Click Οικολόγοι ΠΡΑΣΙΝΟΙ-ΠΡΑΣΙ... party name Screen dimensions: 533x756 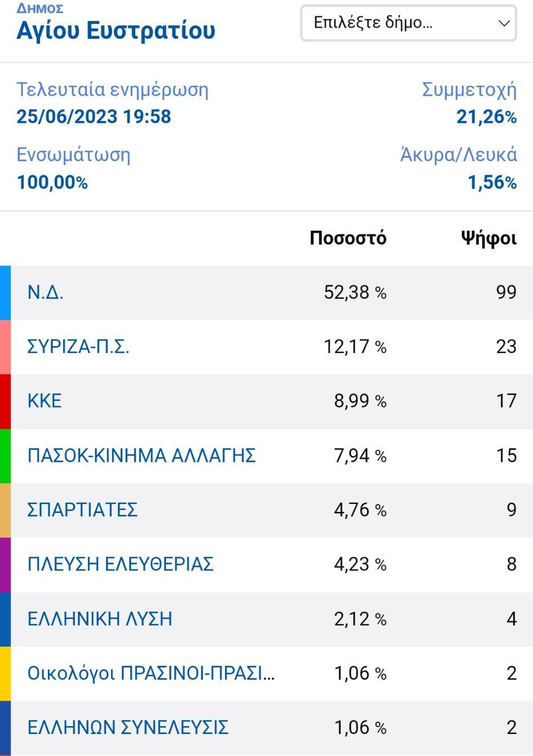(x=151, y=673)
